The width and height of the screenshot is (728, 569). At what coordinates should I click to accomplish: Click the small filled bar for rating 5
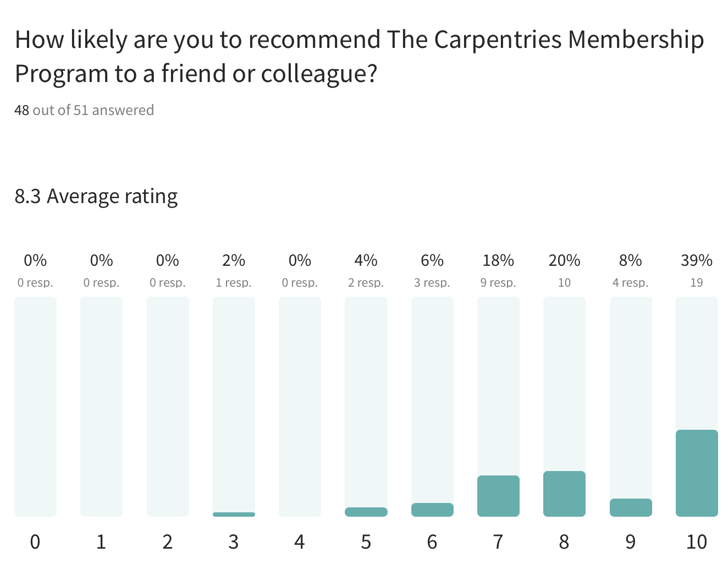click(366, 512)
